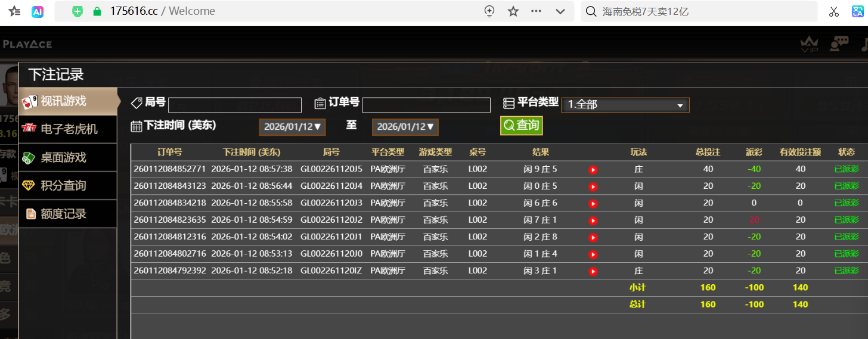Play video replay for order 260112084852771
868x339 pixels.
[x=593, y=170]
